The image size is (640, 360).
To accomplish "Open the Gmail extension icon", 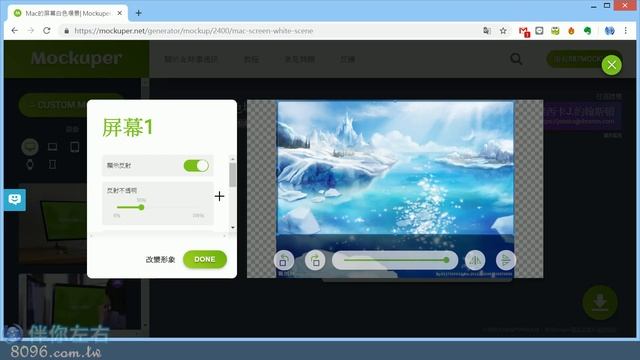I will (x=524, y=31).
